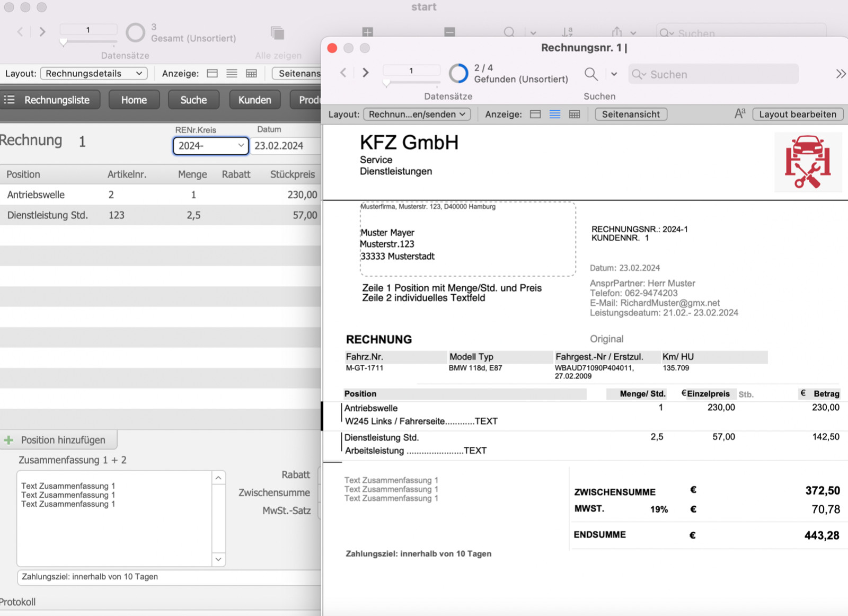Switch to table view in start window

click(x=251, y=73)
